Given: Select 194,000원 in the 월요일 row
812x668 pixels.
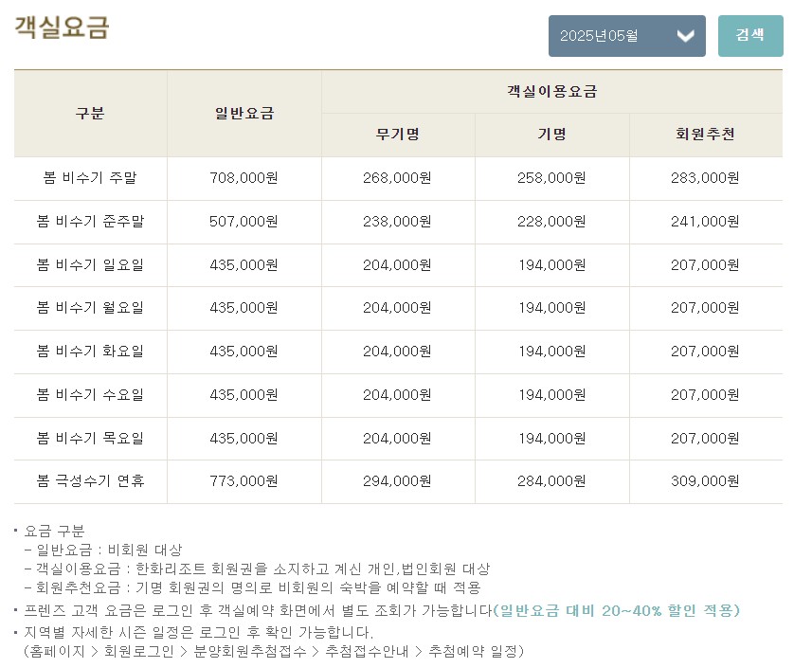Looking at the screenshot, I should click(551, 308).
